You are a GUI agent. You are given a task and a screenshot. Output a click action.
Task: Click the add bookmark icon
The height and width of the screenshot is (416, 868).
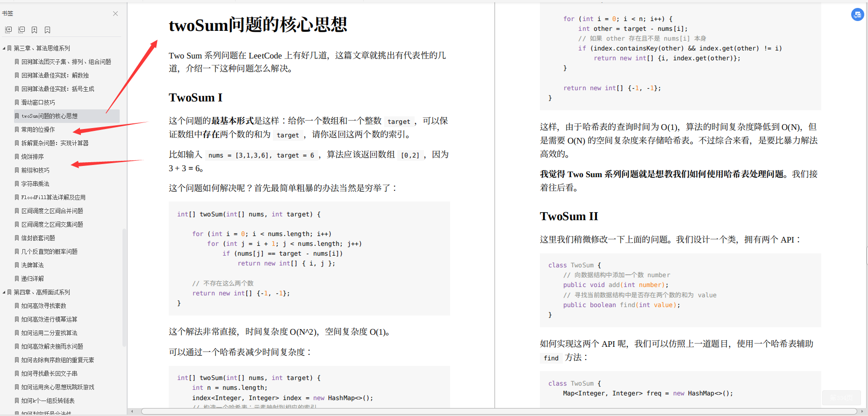pos(34,30)
